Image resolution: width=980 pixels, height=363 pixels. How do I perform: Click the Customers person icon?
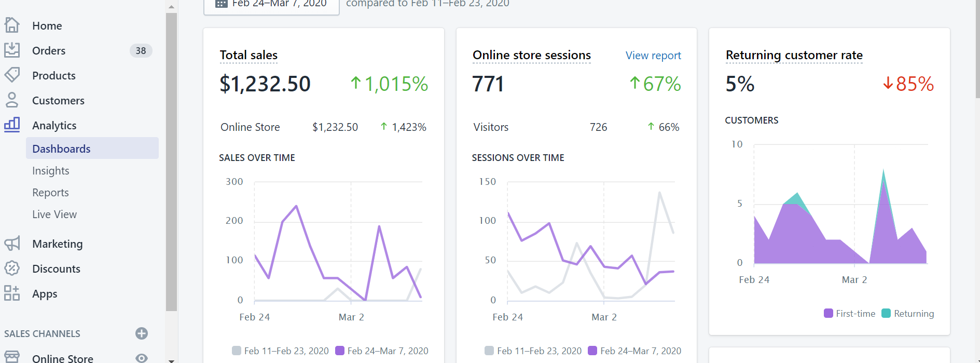[12, 100]
